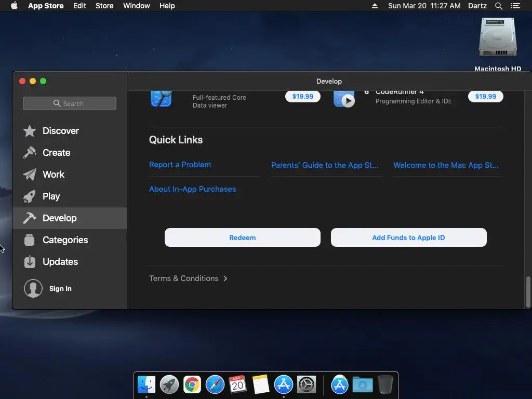532x399 pixels.
Task: Select Updates in the sidebar
Action: [x=70, y=262]
